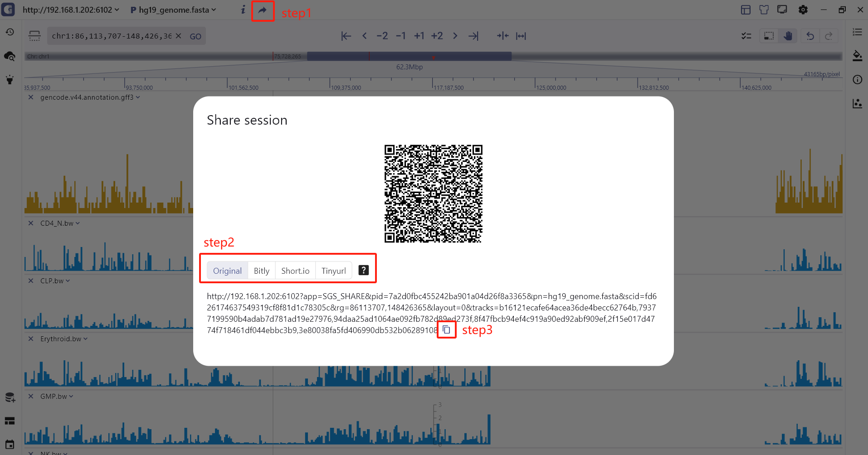Click the share URL text
Screen dimensions: 868x455
[x=432, y=313]
